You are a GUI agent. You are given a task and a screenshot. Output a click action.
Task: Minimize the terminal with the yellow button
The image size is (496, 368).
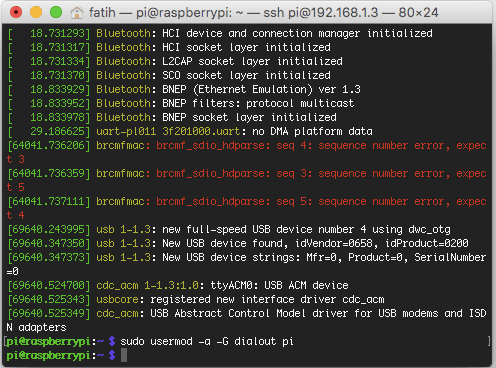pyautogui.click(x=36, y=12)
